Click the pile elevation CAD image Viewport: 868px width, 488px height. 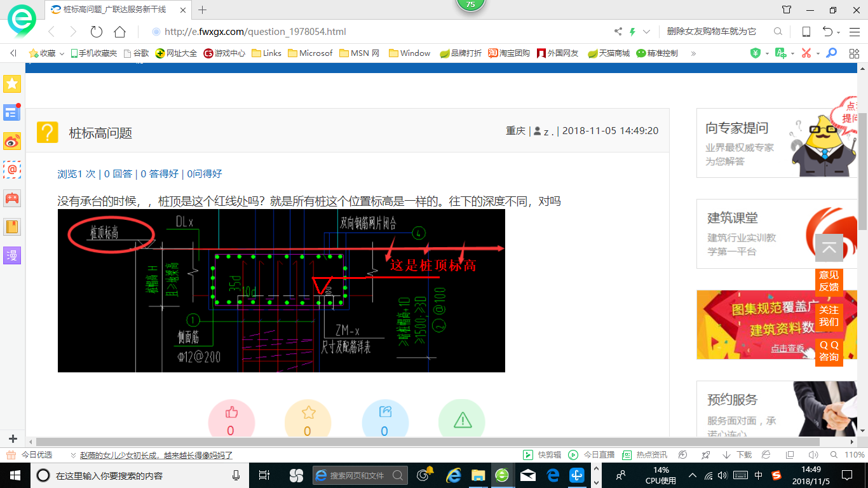[281, 290]
